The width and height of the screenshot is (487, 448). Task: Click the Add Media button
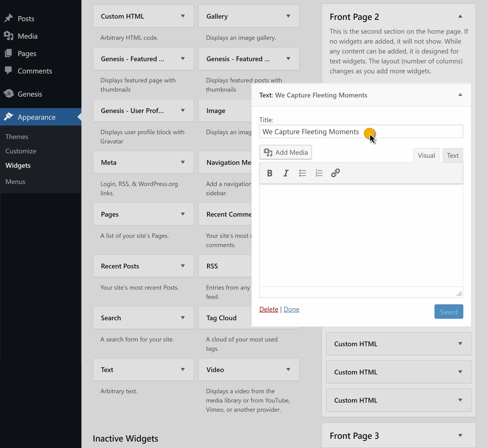tap(285, 152)
